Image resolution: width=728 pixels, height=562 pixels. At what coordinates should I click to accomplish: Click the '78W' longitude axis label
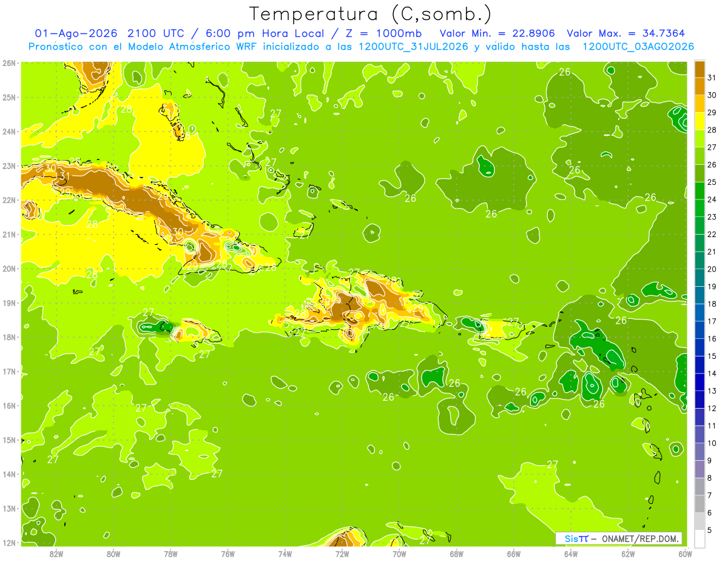170,554
